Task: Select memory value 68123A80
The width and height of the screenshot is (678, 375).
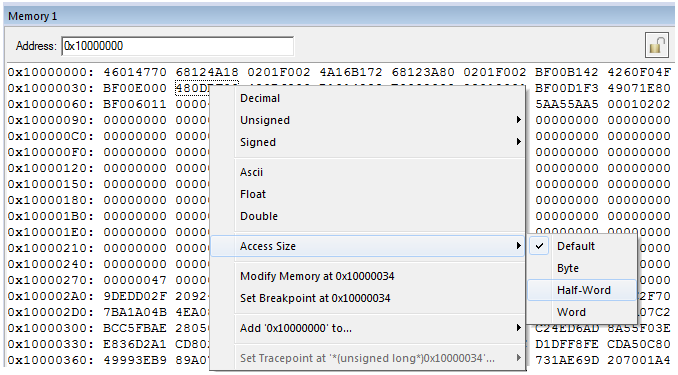Action: click(423, 72)
